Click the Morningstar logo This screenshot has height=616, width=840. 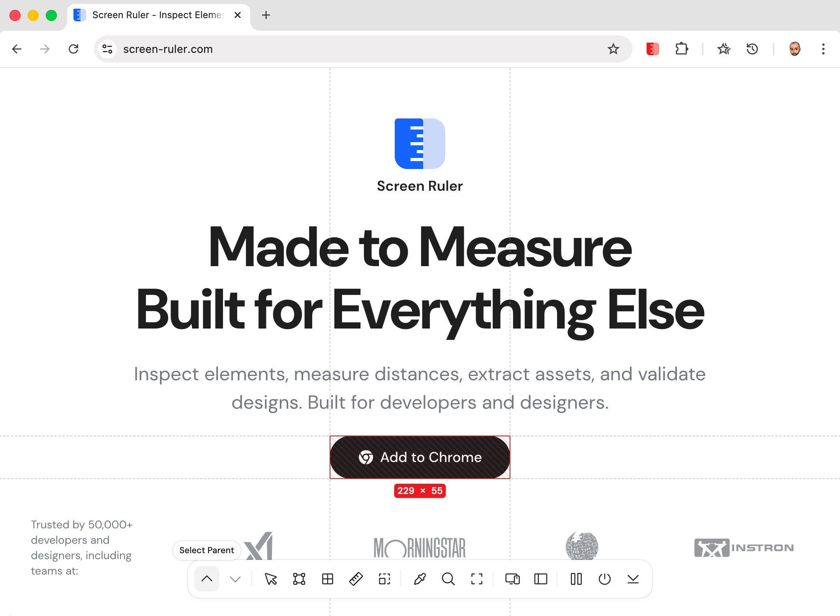420,547
